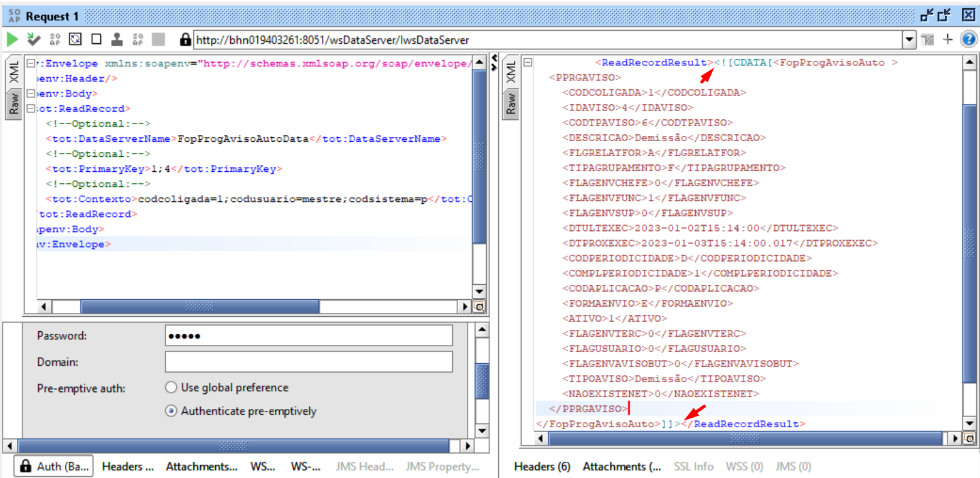Collapse the ReadRecordResult node in response
This screenshot has height=478, width=980.
[528, 63]
